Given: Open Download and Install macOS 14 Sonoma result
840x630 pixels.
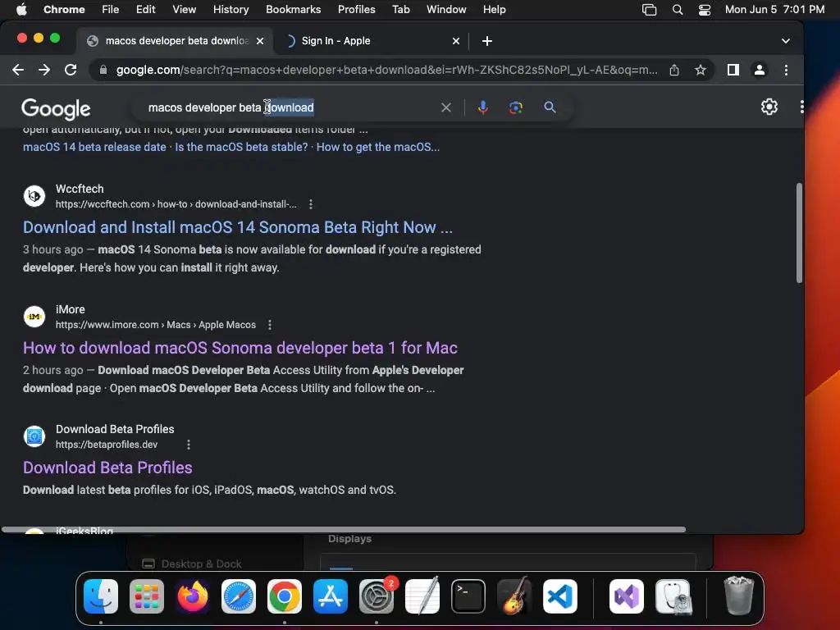Looking at the screenshot, I should point(237,227).
